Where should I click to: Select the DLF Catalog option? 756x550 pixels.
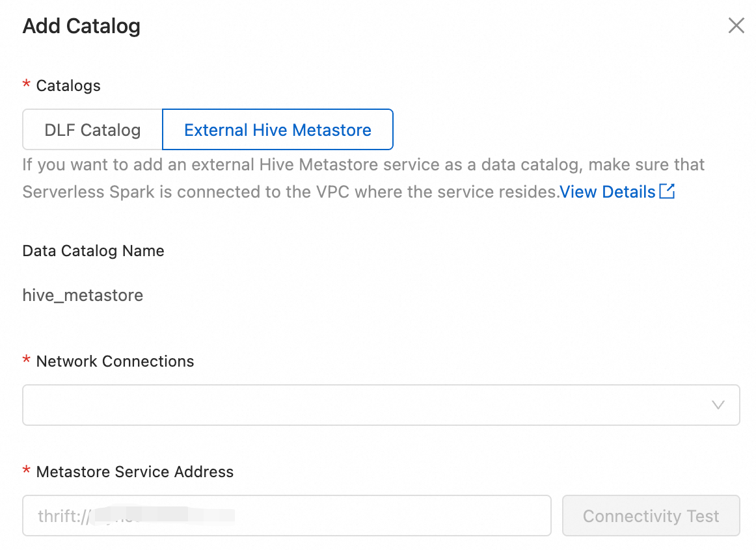[x=92, y=130]
